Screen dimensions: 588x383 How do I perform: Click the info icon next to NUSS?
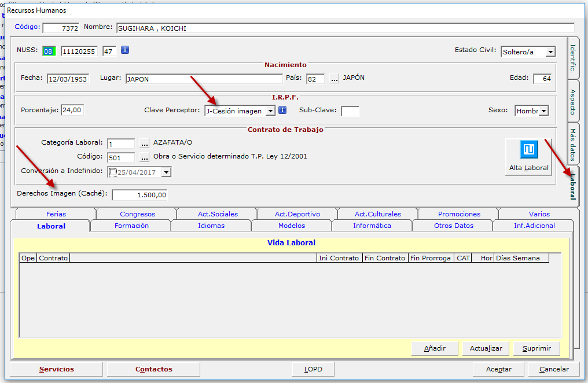coord(125,50)
